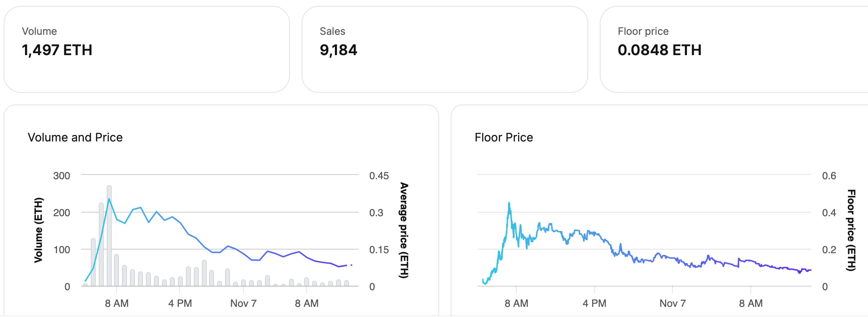Click the 0.6 label on the floor price axis
The image size is (868, 317).
point(829,176)
